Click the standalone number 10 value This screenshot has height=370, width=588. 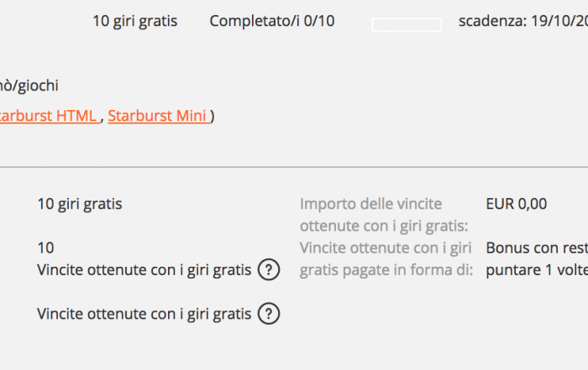click(x=45, y=248)
